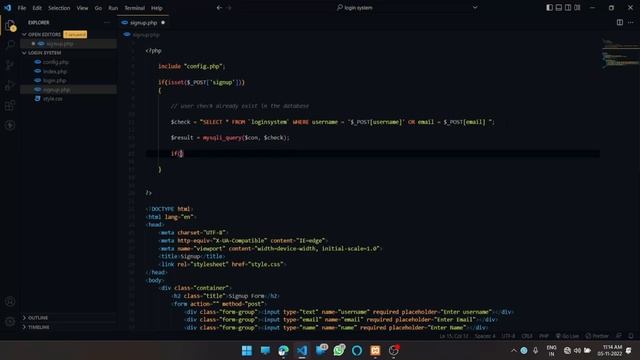Open the Accounts icon in activity bar
The height and width of the screenshot is (360, 640).
coord(10,302)
